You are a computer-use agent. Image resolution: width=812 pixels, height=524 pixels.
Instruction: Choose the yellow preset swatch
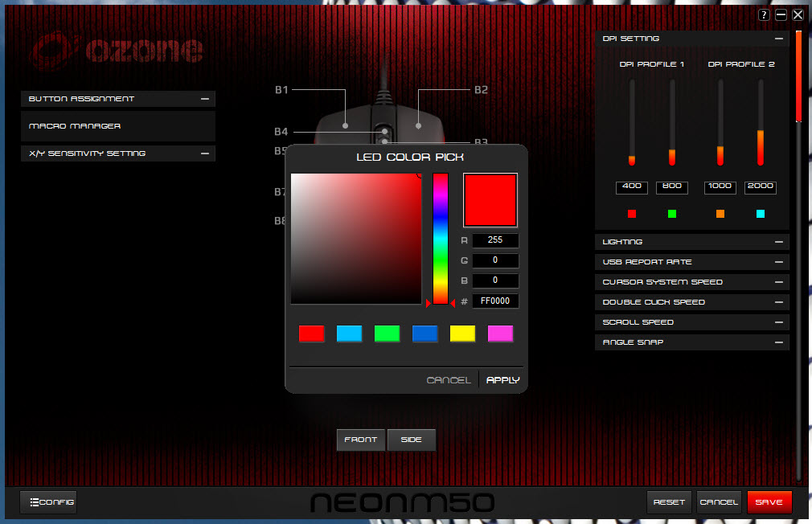(463, 334)
